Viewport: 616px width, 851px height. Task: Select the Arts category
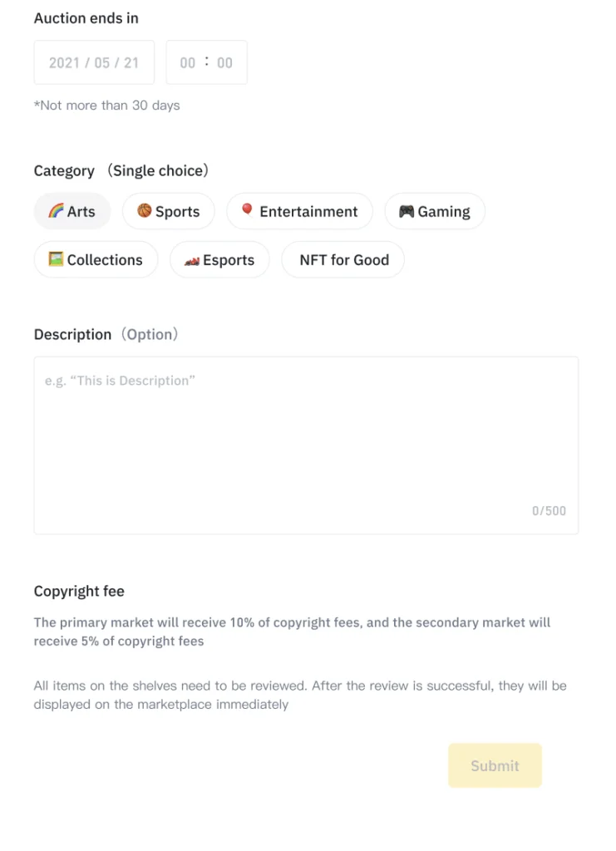tap(72, 211)
